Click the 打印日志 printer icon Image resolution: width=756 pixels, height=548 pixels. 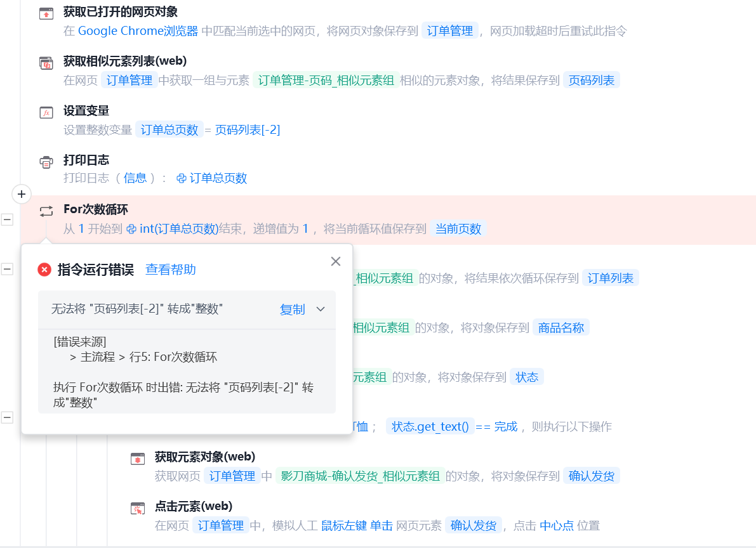click(x=46, y=162)
